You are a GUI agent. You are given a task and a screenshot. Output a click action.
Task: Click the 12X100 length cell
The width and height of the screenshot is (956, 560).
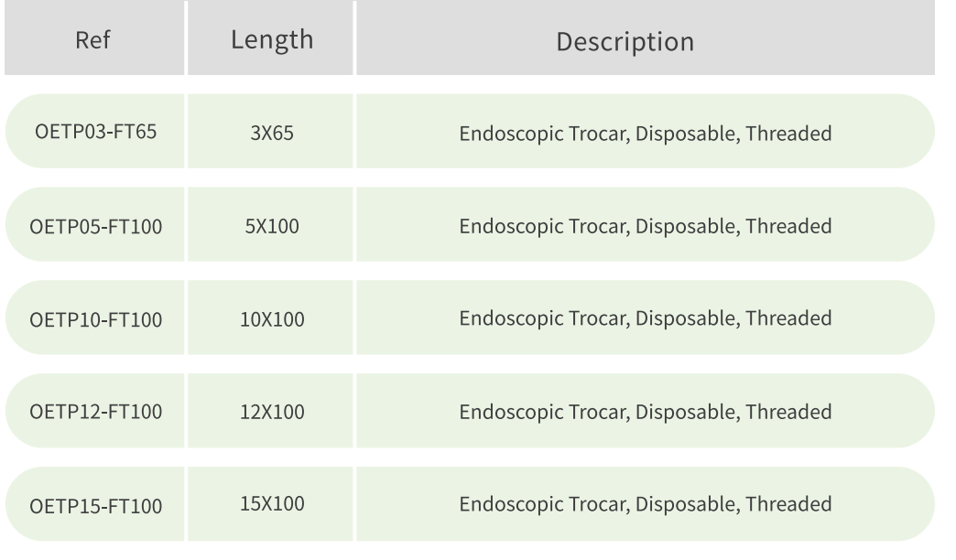[x=271, y=413]
